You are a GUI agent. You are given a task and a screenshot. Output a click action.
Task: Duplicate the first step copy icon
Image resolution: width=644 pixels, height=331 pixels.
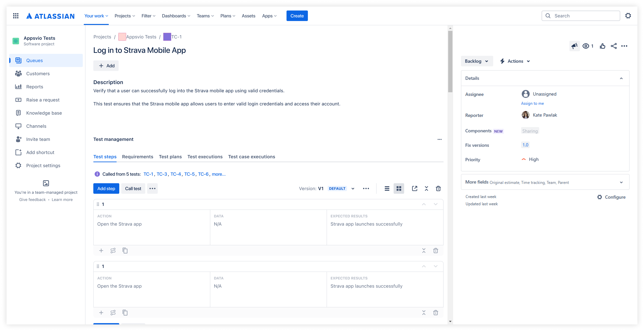click(x=125, y=251)
